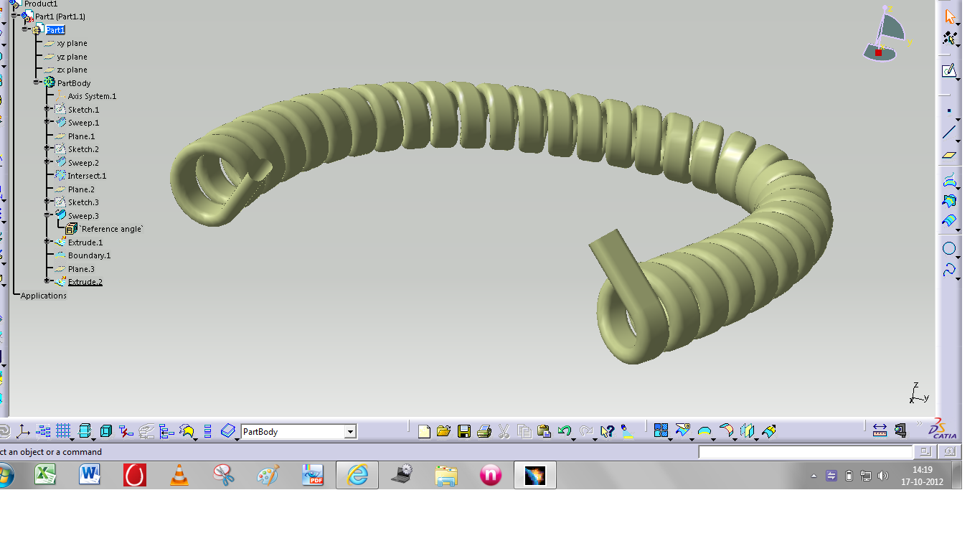Collapse the PartBody tree node
This screenshot has width=980, height=551.
[x=37, y=83]
